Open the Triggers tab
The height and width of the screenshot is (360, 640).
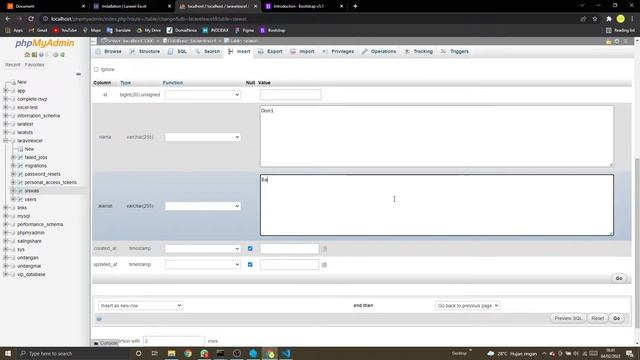pyautogui.click(x=455, y=51)
